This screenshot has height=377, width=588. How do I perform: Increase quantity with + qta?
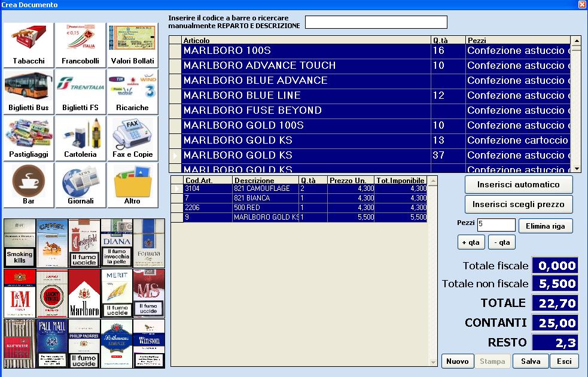click(x=471, y=242)
